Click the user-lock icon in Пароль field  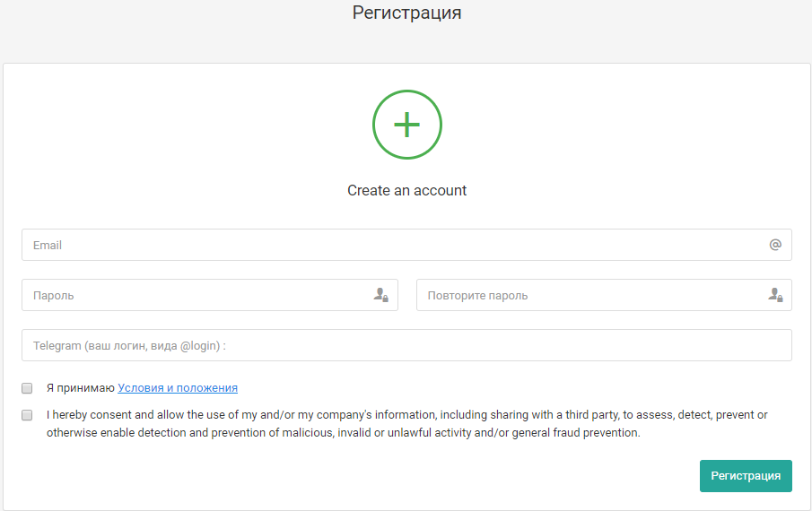click(x=380, y=295)
